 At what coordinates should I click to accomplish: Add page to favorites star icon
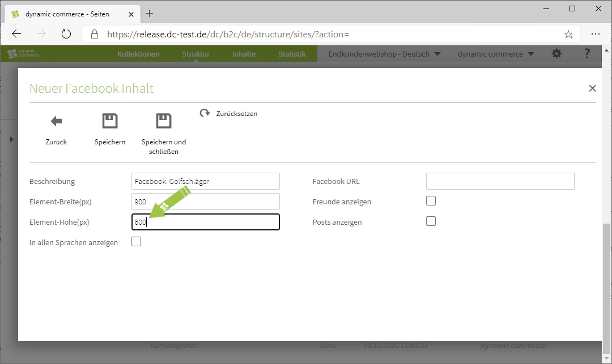tap(569, 35)
